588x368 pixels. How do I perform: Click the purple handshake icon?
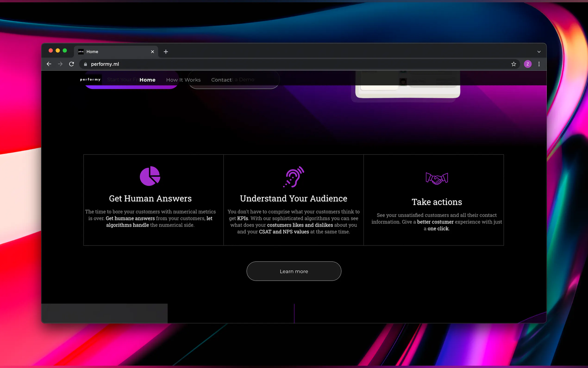click(437, 178)
